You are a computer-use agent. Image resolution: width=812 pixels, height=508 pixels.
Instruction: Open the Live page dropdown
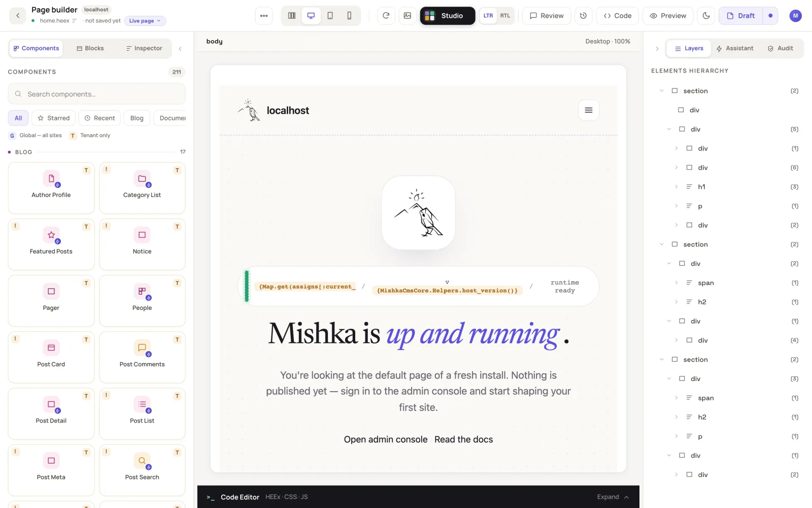click(x=145, y=21)
